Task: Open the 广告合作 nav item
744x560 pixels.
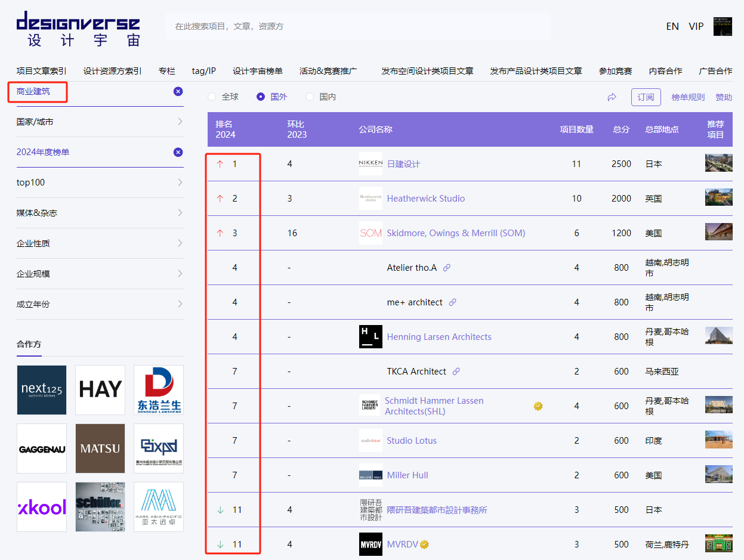Action: (x=716, y=71)
